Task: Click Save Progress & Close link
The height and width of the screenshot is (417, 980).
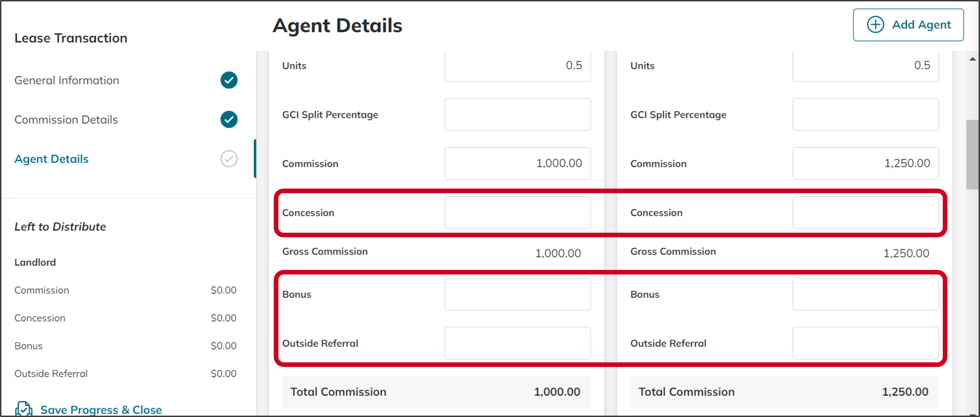Action: point(101,410)
